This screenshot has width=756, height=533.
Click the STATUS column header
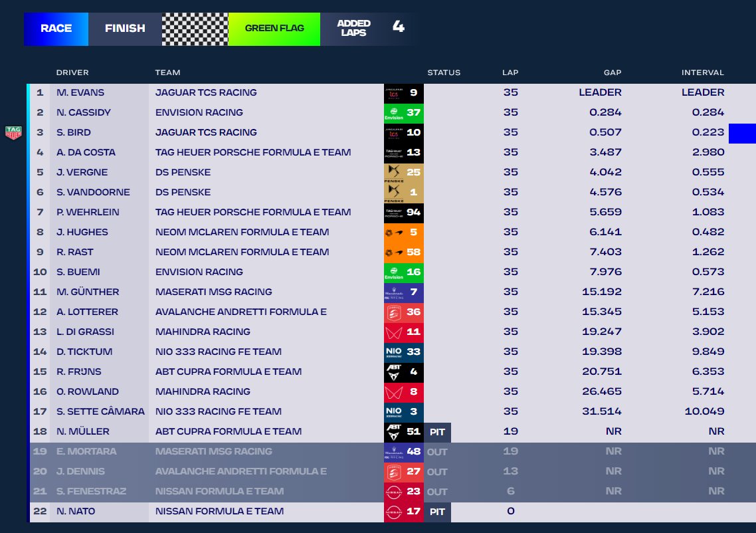444,72
